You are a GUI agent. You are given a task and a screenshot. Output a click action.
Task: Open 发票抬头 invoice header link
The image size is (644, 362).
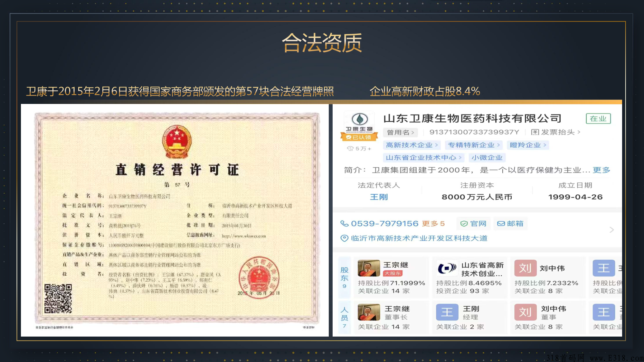pyautogui.click(x=555, y=132)
